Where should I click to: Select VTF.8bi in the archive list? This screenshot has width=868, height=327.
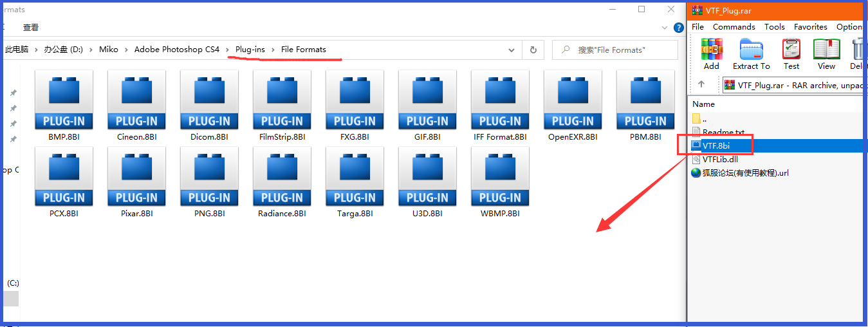[x=716, y=145]
